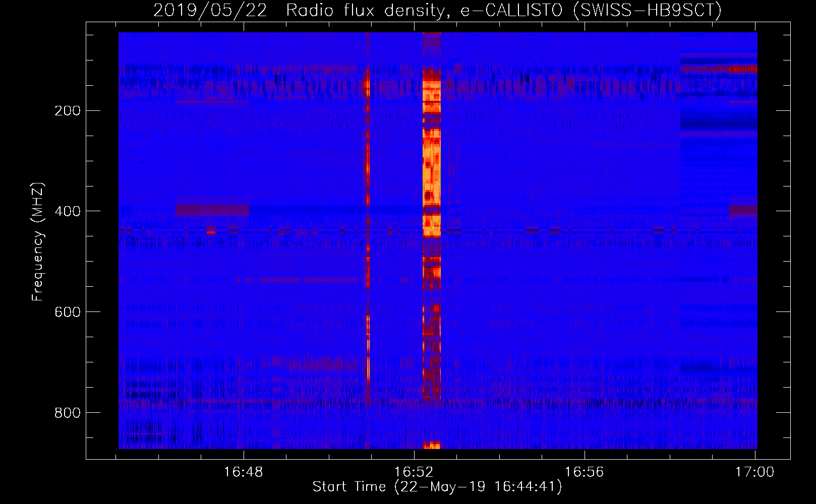Click the 16:52 time tick label
The height and width of the screenshot is (504, 816).
click(414, 472)
